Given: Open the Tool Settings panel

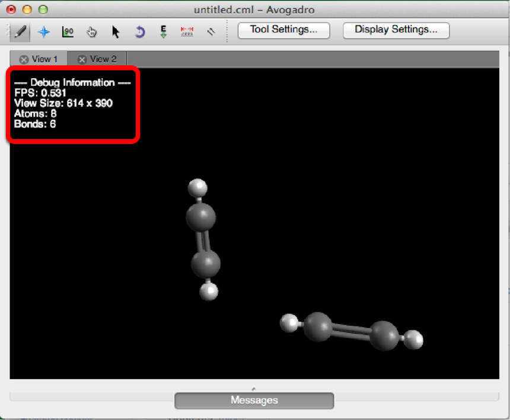Looking at the screenshot, I should click(283, 30).
